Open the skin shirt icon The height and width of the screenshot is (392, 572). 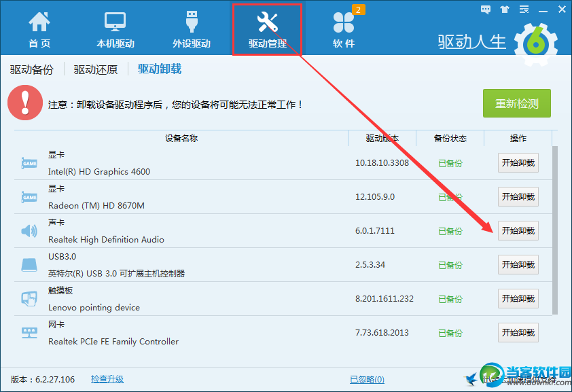[x=505, y=10]
